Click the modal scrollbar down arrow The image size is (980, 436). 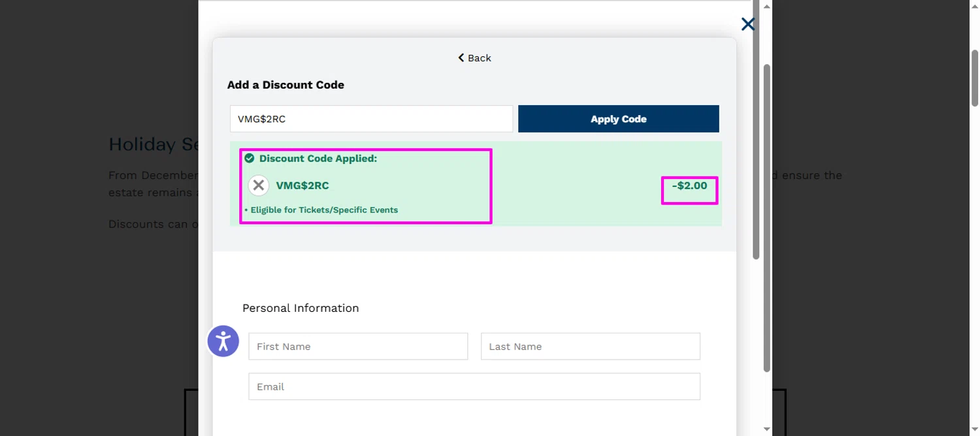(767, 429)
